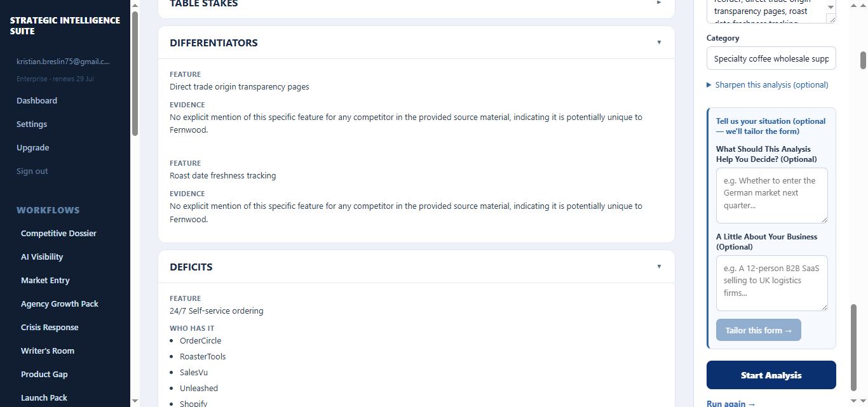This screenshot has width=868, height=407.
Task: Open the Agency Growth Pack workflow
Action: 60,304
